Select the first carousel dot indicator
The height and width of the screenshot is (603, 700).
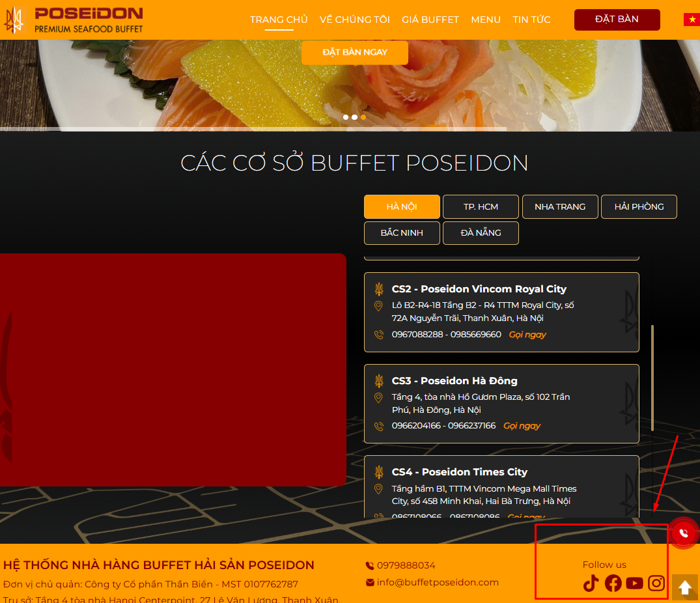tap(346, 117)
